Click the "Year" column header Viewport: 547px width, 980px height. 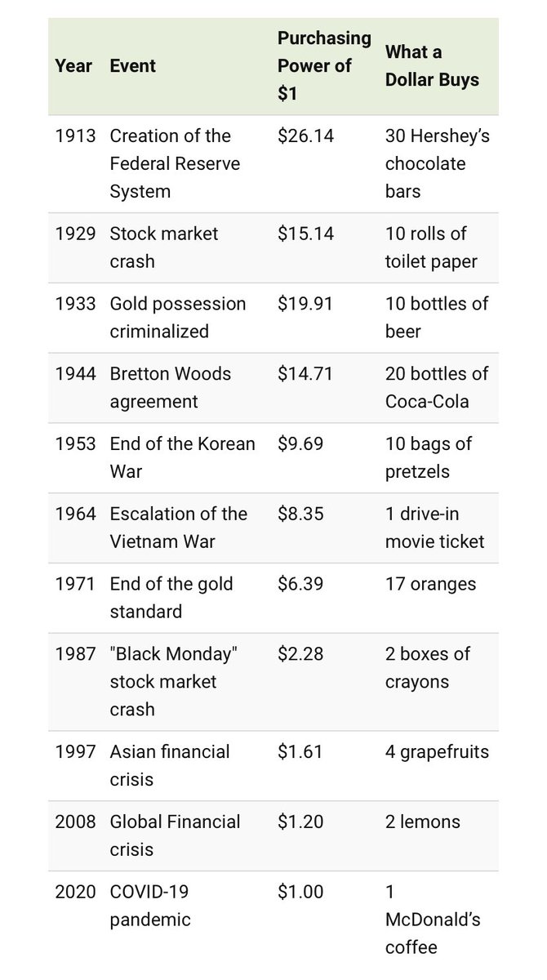73,65
